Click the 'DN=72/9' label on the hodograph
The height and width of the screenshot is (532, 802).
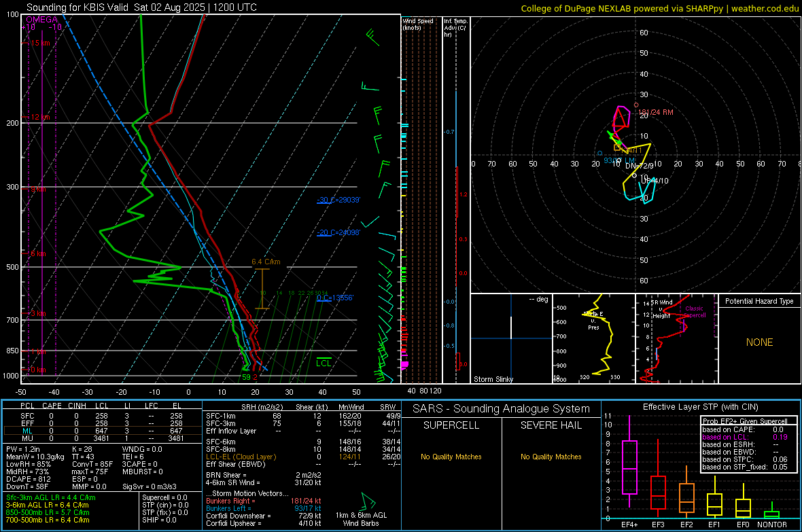640,166
